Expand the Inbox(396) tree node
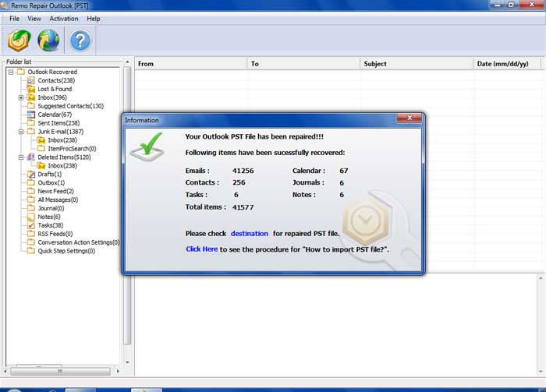Image resolution: width=546 pixels, height=392 pixels. tap(21, 97)
